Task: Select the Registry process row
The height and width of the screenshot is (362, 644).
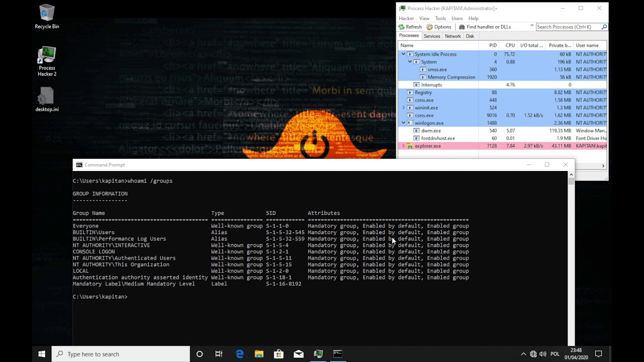Action: (x=502, y=93)
